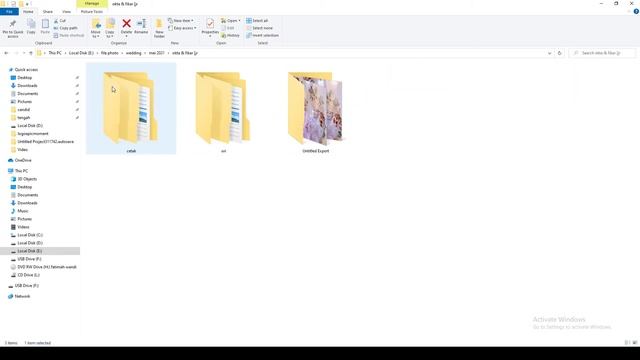Click the New folder icon
640x360 pixels.
159,24
